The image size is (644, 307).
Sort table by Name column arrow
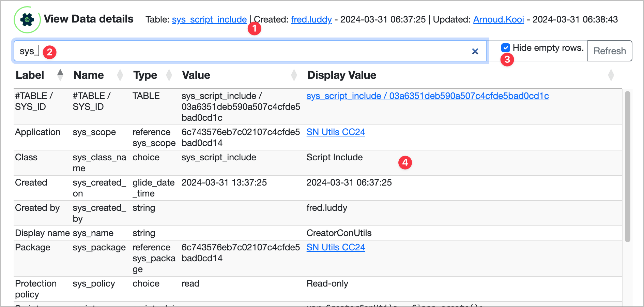click(120, 75)
